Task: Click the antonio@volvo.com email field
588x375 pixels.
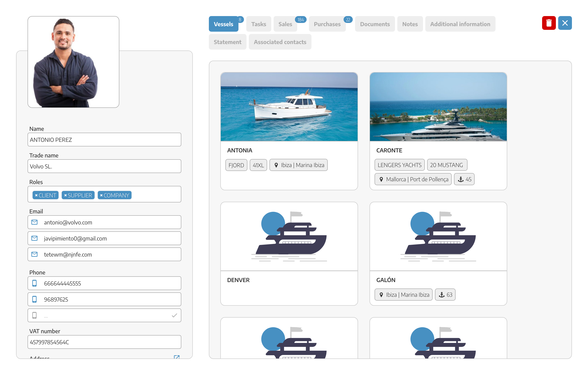Action: 104,222
